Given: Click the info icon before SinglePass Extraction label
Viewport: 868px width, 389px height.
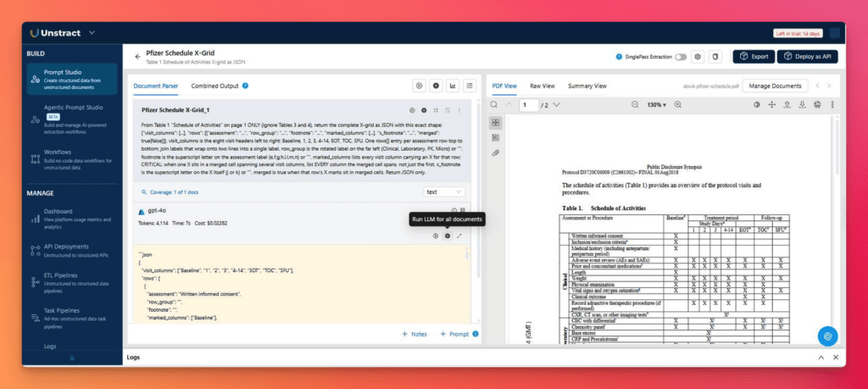Looking at the screenshot, I should pyautogui.click(x=619, y=57).
